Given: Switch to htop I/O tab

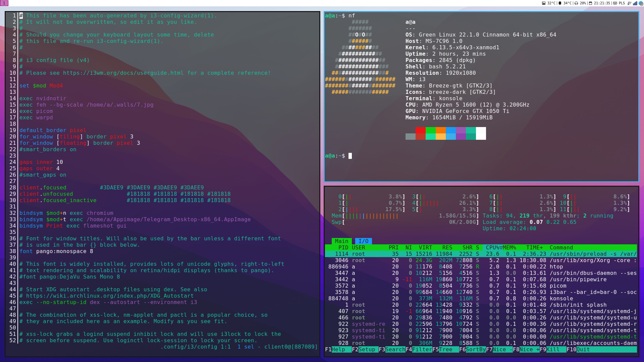Looking at the screenshot, I should point(363,241).
